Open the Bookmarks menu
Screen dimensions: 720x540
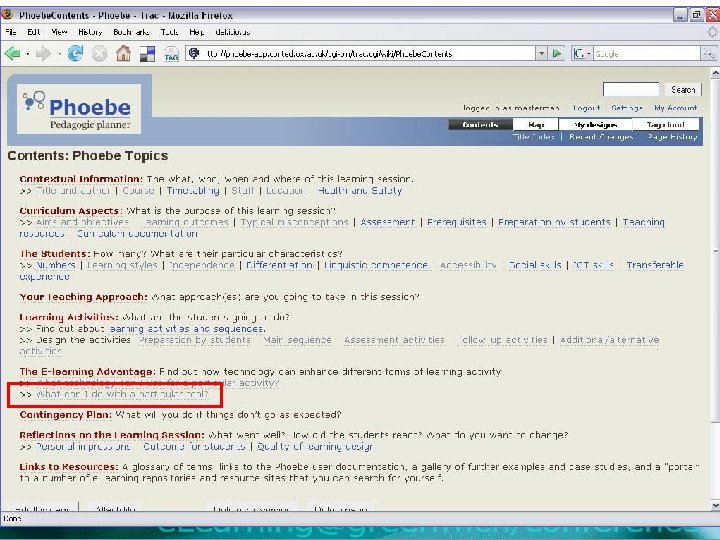pyautogui.click(x=131, y=32)
